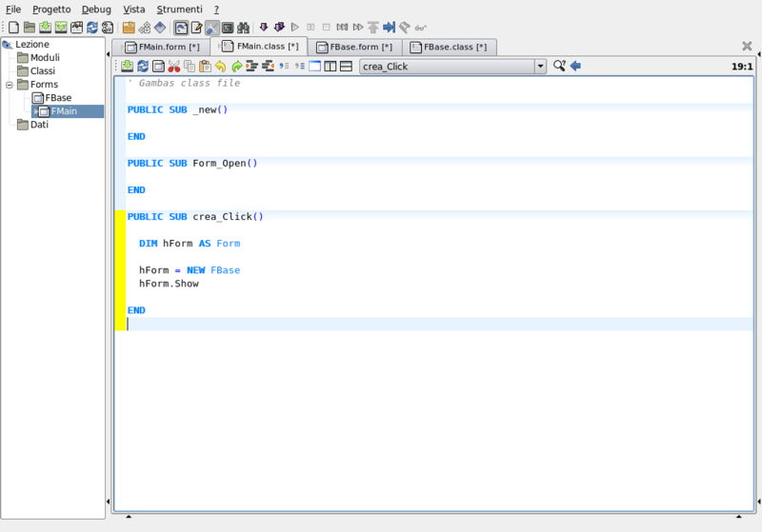Click the Step debug icon
The width and height of the screenshot is (762, 532).
[342, 28]
